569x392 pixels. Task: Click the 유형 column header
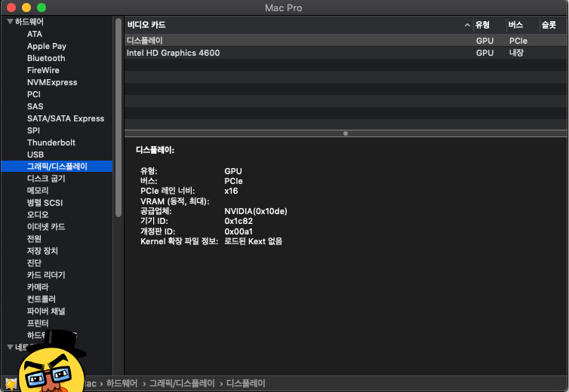[482, 25]
